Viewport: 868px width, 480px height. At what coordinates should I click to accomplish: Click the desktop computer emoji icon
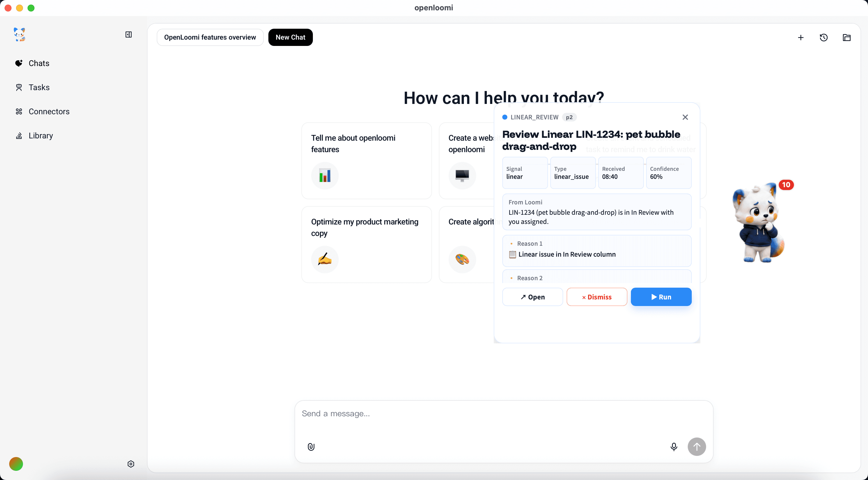tap(462, 176)
